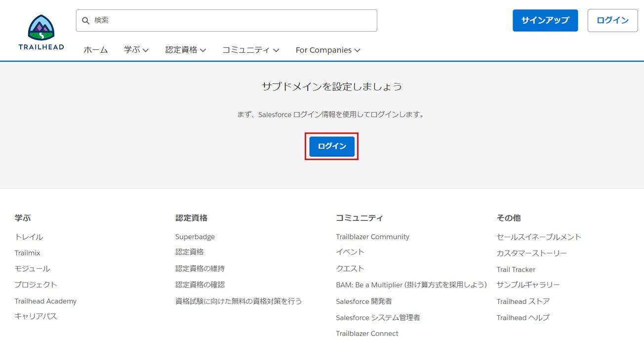The image size is (644, 341).
Task: Click the search magnifier icon
Action: pyautogui.click(x=86, y=21)
